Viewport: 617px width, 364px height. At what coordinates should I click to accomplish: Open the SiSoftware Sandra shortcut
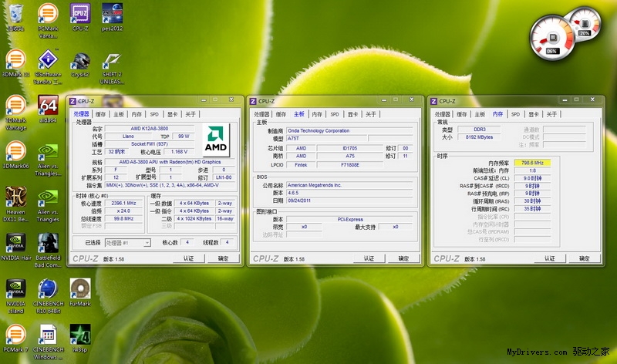(x=48, y=60)
